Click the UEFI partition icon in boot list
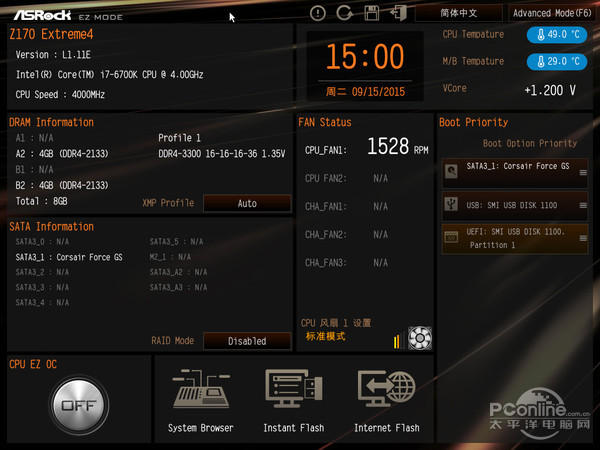600x450 pixels. (451, 237)
